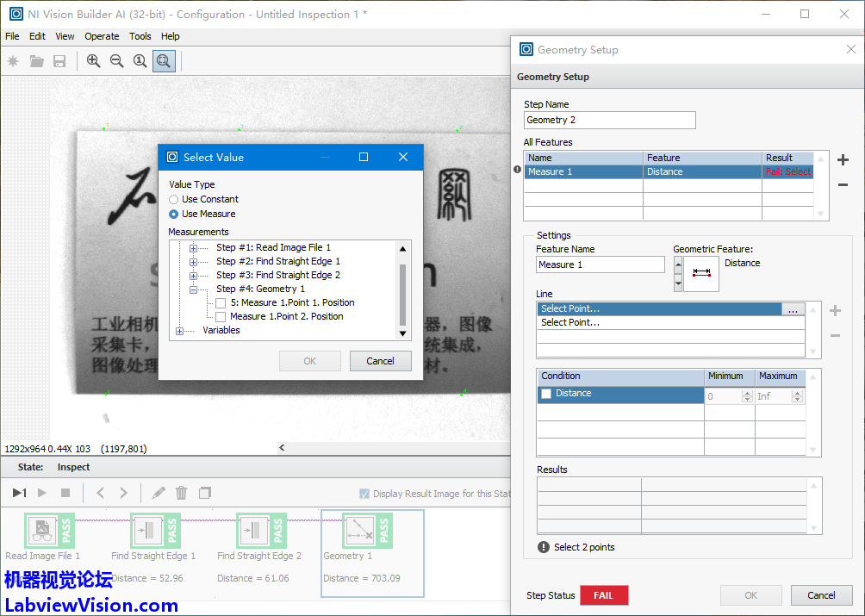Select the Read Image File 1 step icon

[50, 530]
